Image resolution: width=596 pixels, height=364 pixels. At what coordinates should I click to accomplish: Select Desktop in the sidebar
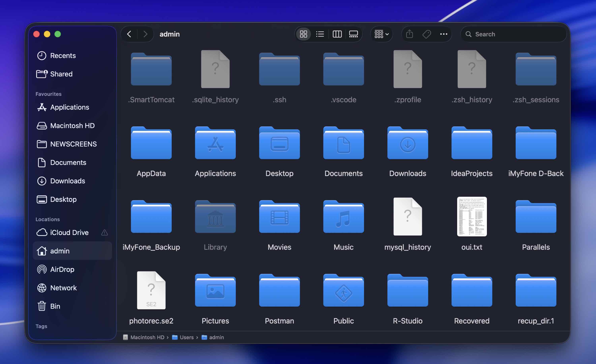(x=72, y=199)
